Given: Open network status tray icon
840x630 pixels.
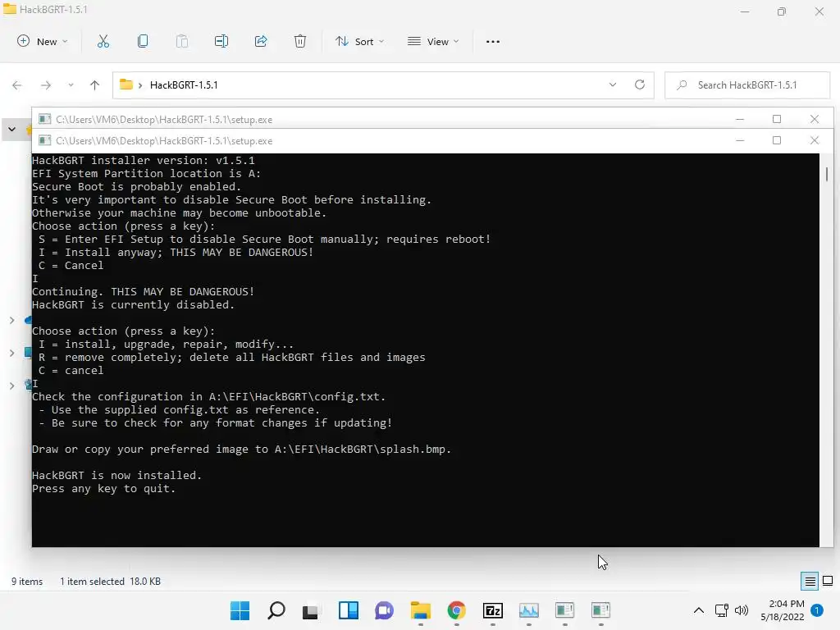Looking at the screenshot, I should [722, 610].
